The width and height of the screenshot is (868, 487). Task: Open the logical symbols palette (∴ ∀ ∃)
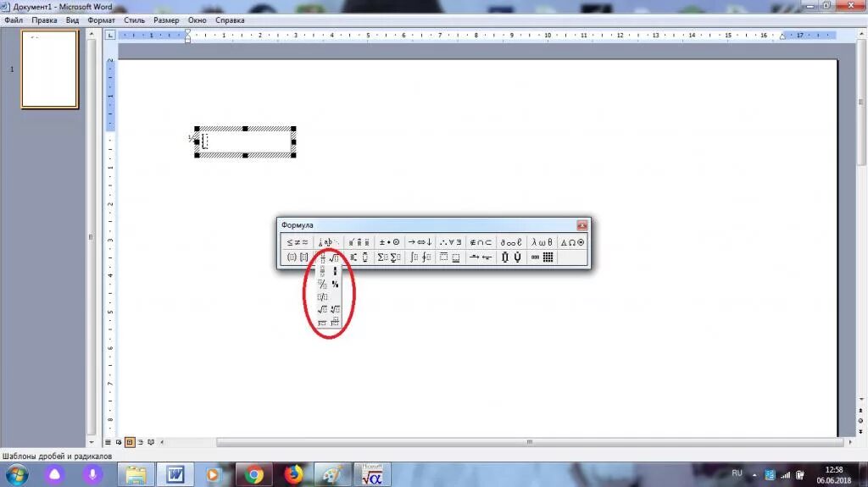pyautogui.click(x=450, y=242)
